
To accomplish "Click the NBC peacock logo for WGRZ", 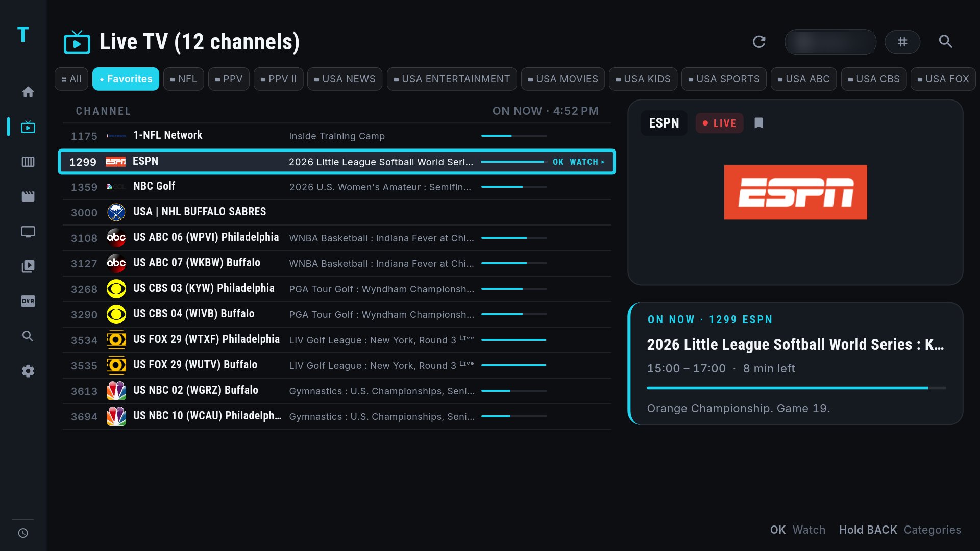I will click(116, 391).
